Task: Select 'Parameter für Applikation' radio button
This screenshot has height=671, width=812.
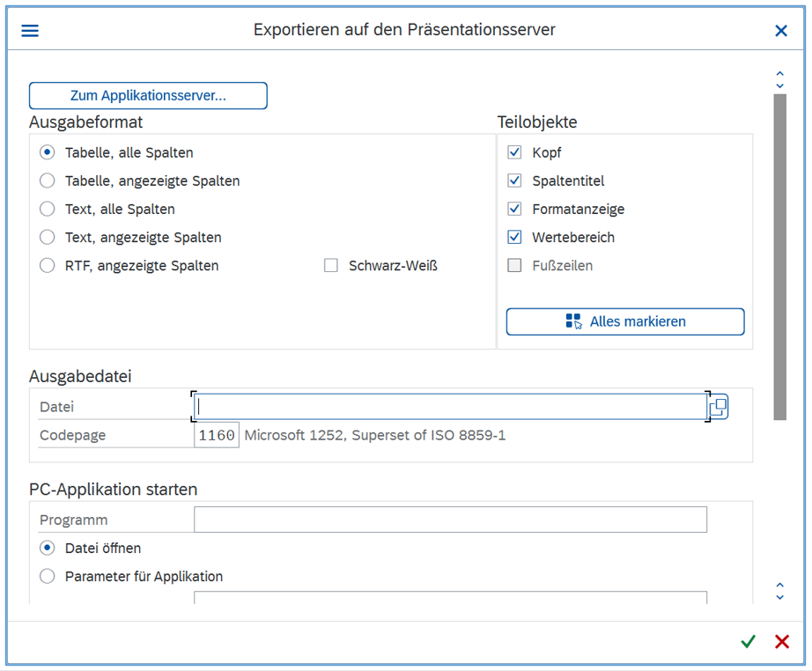Action: 48,577
